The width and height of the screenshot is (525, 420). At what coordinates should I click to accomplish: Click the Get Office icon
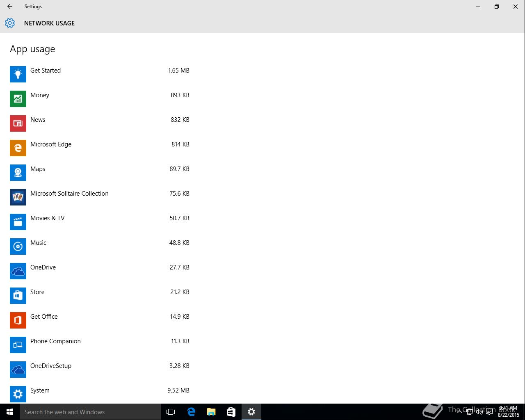pyautogui.click(x=18, y=320)
